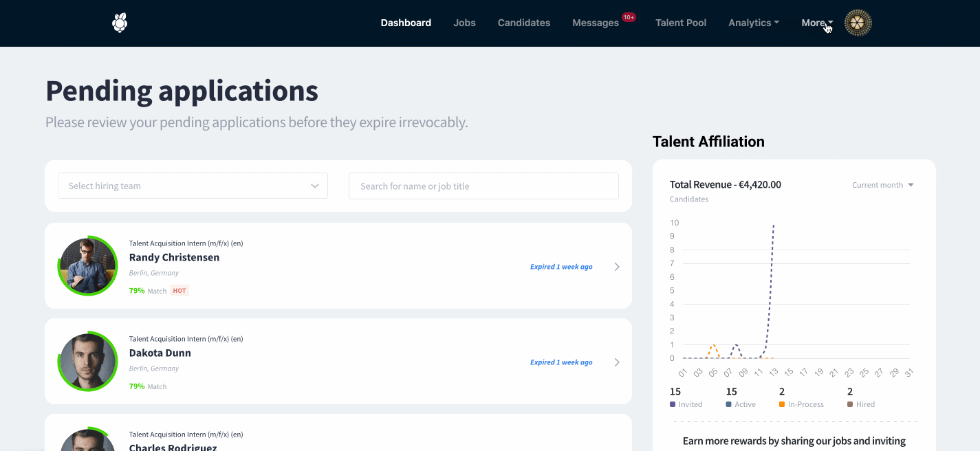Select Randy Christensen's profile photo

(87, 265)
